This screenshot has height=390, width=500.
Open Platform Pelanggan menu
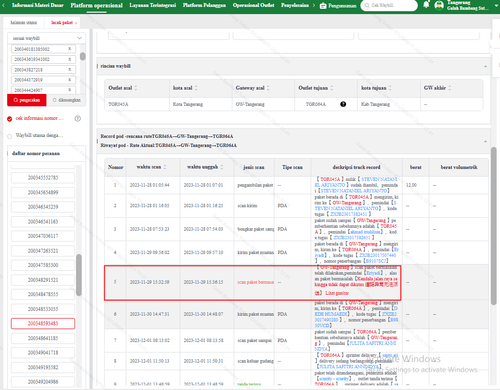204,5
